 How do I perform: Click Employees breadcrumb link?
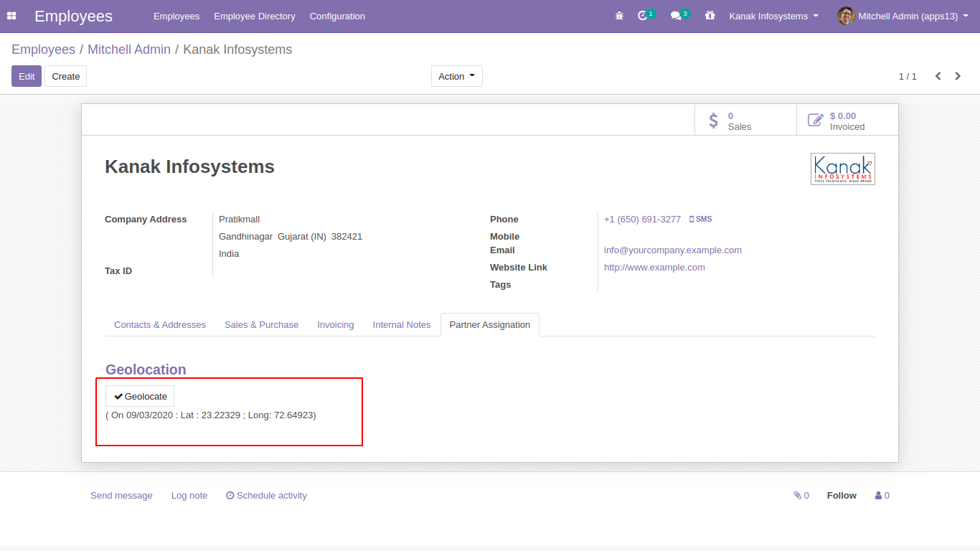tap(43, 50)
